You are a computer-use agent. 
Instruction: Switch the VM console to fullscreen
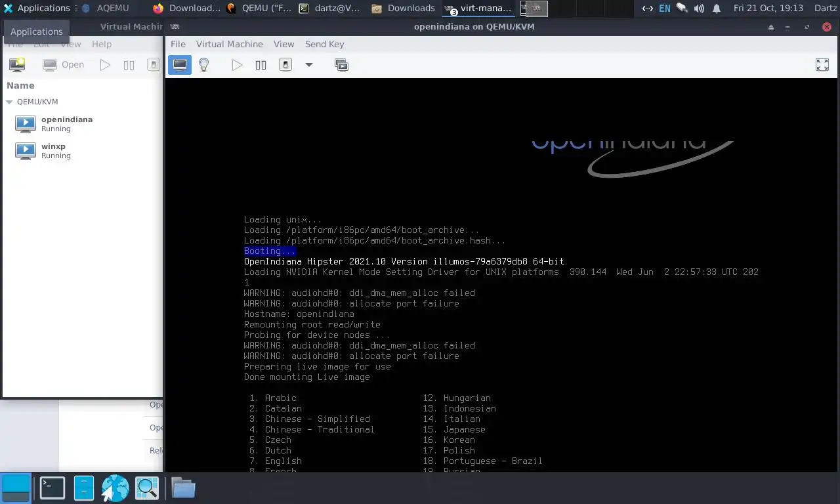coord(822,65)
